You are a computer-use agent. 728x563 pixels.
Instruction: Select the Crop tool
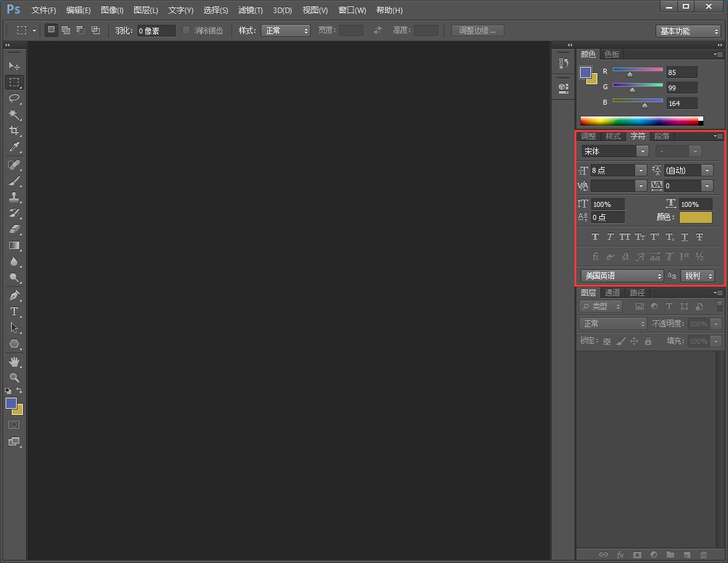coord(14,131)
